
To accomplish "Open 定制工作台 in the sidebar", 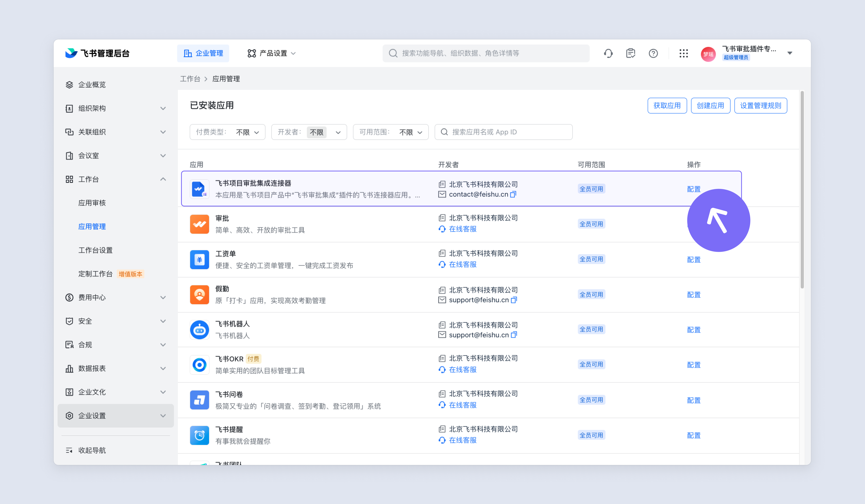I will (x=95, y=274).
